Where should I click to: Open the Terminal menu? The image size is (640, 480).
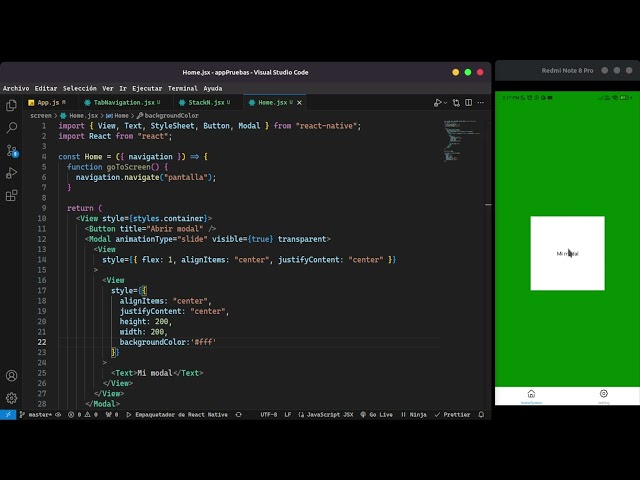(182, 88)
